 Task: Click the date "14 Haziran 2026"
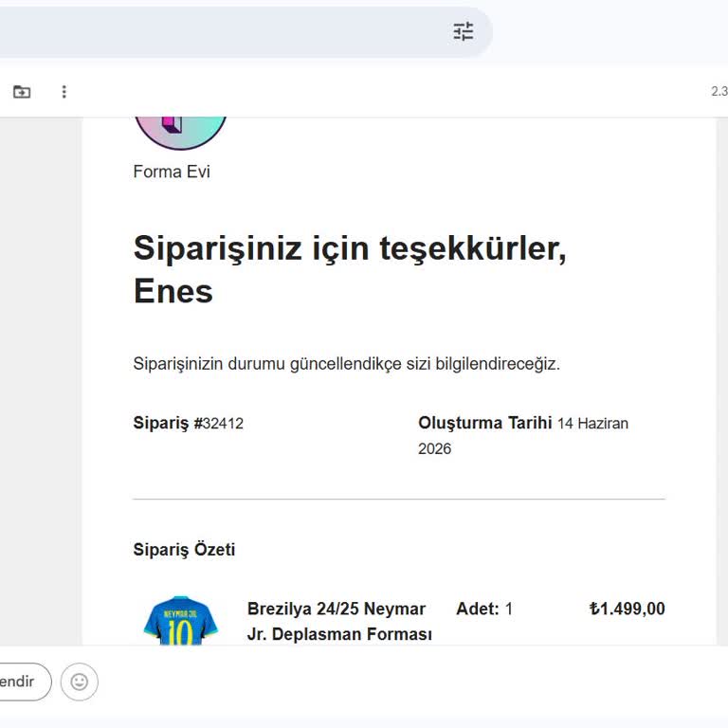point(523,436)
